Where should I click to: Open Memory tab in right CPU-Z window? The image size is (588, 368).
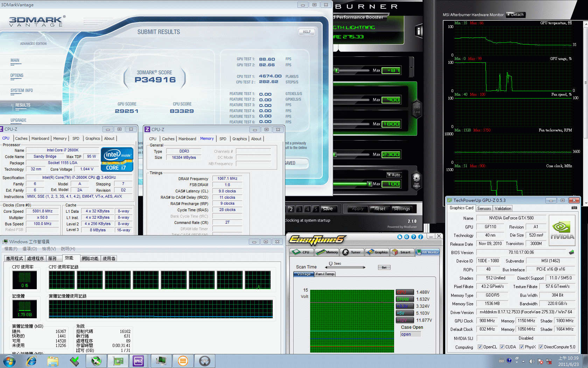(207, 139)
